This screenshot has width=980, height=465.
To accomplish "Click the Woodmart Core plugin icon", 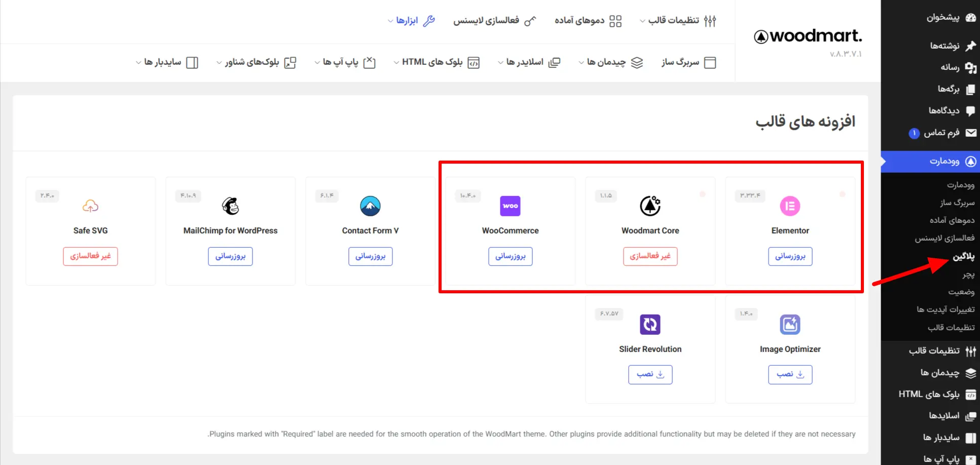I will (x=650, y=206).
